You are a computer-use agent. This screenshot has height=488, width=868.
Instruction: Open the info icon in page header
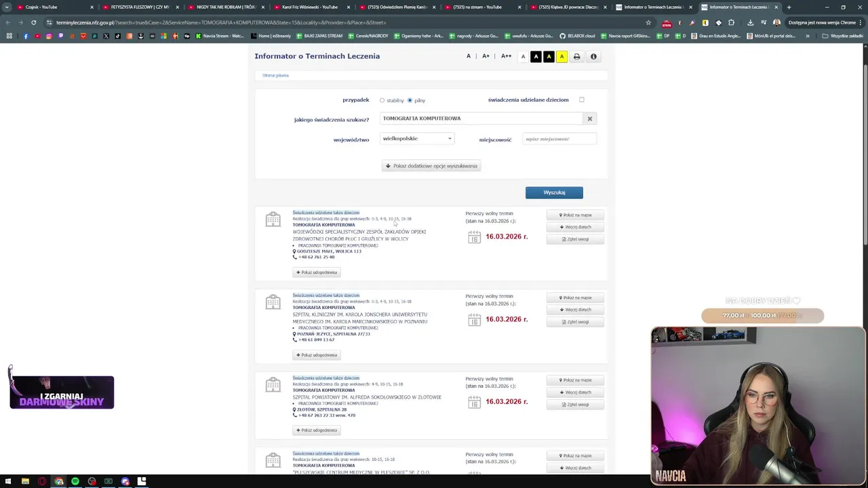click(593, 57)
